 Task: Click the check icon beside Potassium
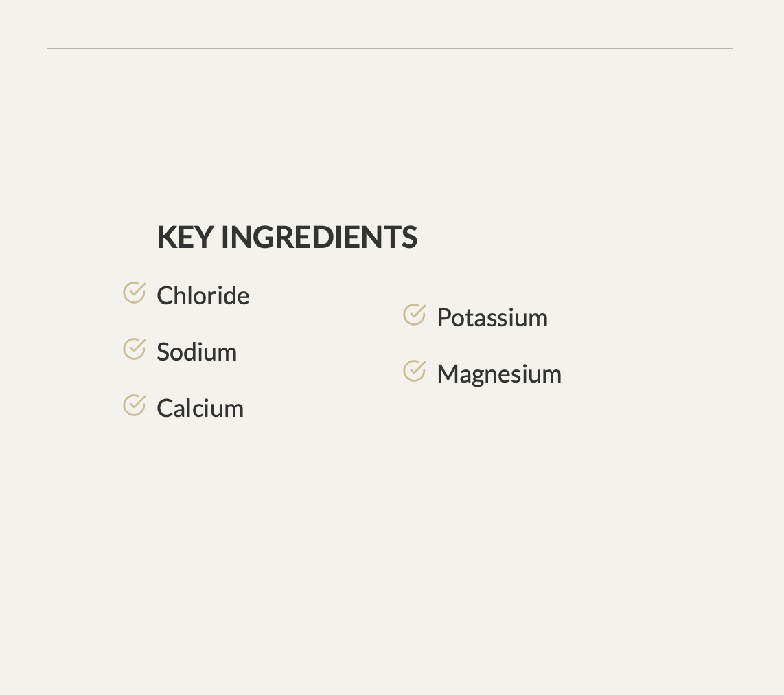click(414, 315)
